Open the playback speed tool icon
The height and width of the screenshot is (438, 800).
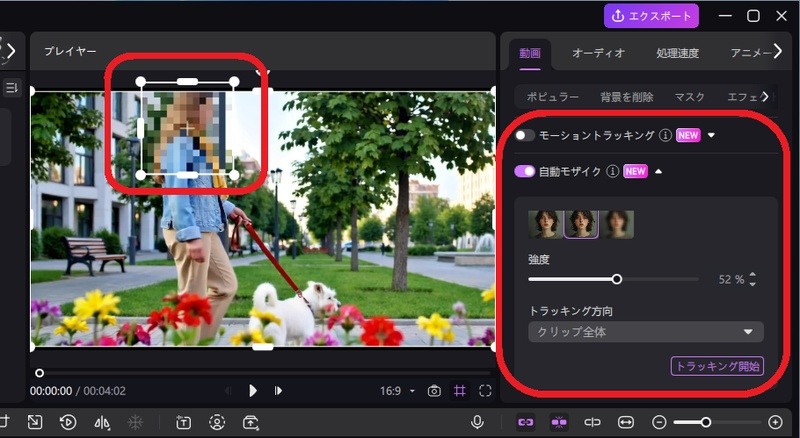[x=68, y=422]
